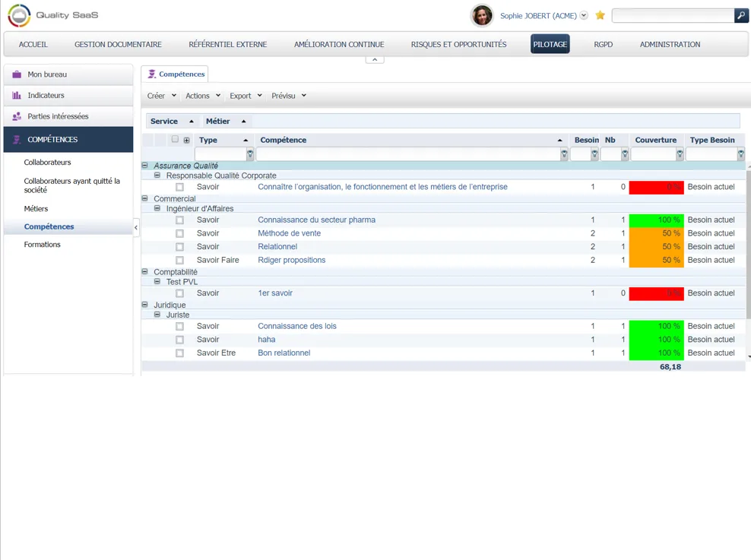Check the Rdiger propositions checkbox
This screenshot has width=751, height=560.
[x=179, y=261]
